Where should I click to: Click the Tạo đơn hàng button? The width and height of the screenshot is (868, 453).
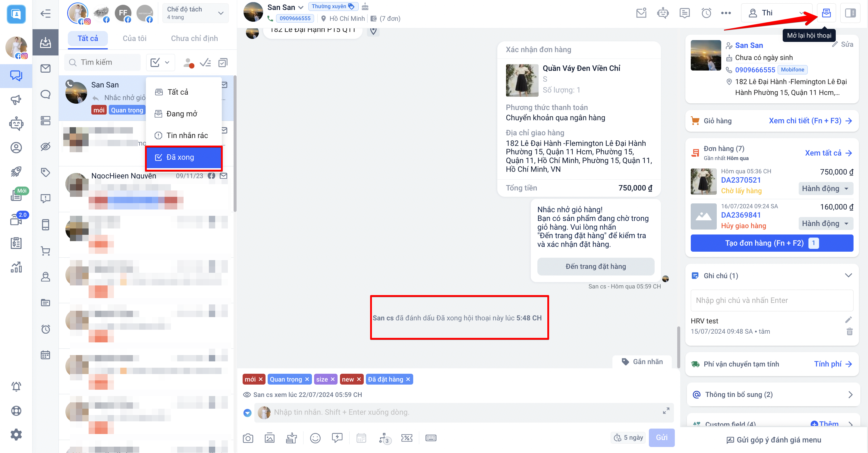click(x=771, y=243)
